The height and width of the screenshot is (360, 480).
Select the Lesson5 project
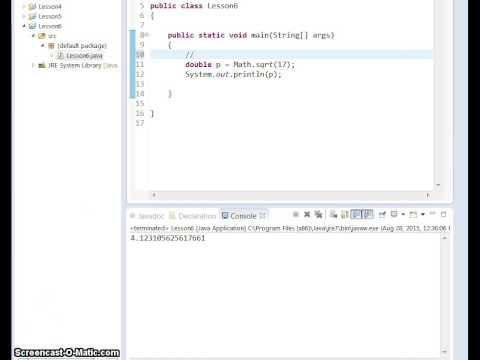[50, 16]
